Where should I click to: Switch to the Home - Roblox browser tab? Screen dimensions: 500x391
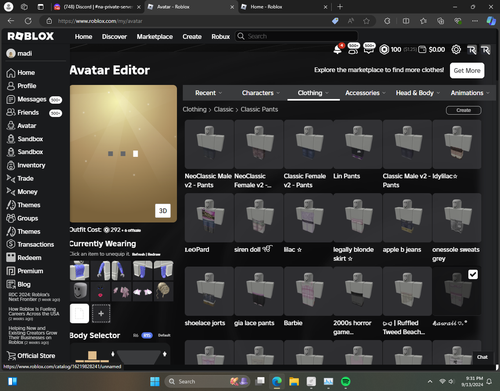tap(284, 7)
